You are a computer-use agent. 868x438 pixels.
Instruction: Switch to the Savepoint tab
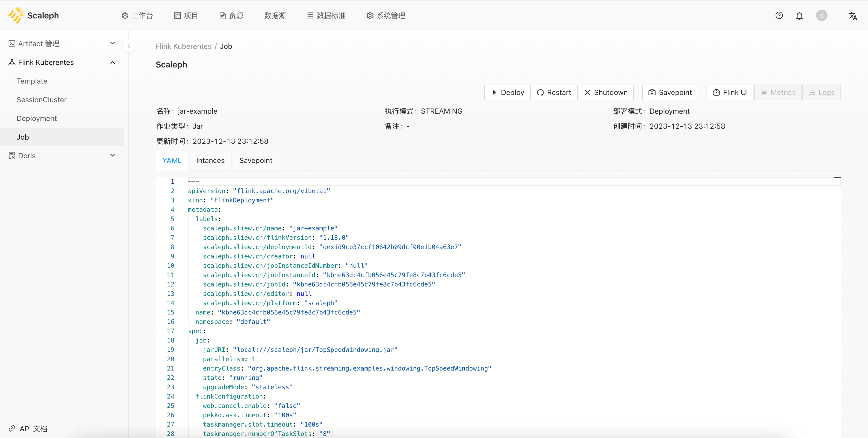pos(256,160)
